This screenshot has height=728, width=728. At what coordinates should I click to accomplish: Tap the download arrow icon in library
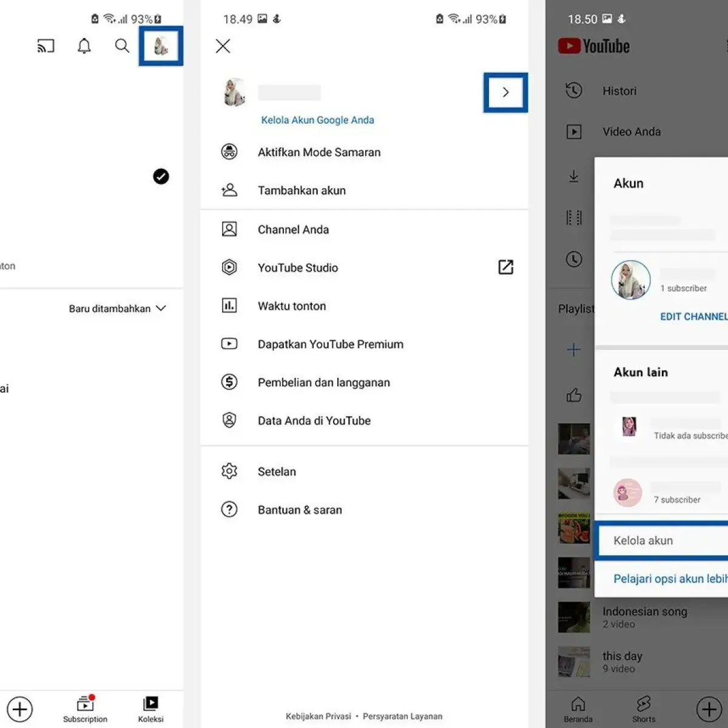[574, 177]
